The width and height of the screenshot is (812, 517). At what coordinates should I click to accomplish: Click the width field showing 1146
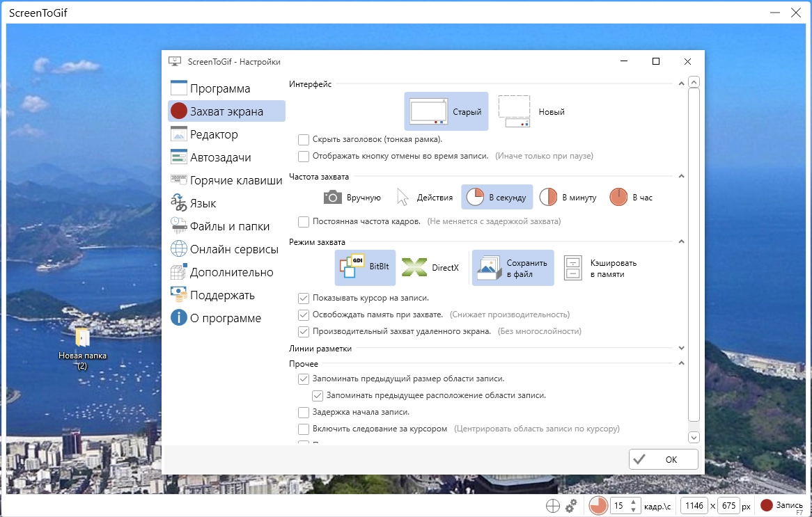(x=694, y=506)
